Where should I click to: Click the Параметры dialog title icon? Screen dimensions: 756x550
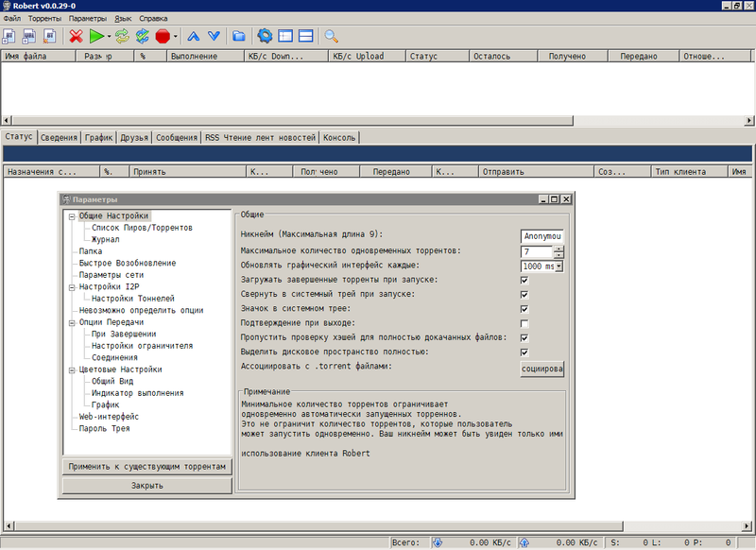[x=66, y=199]
